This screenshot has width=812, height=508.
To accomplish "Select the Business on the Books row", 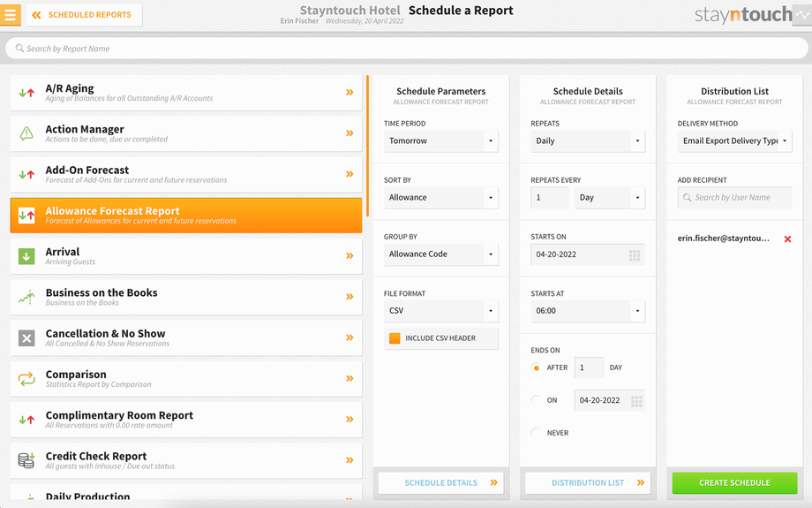I will point(186,297).
